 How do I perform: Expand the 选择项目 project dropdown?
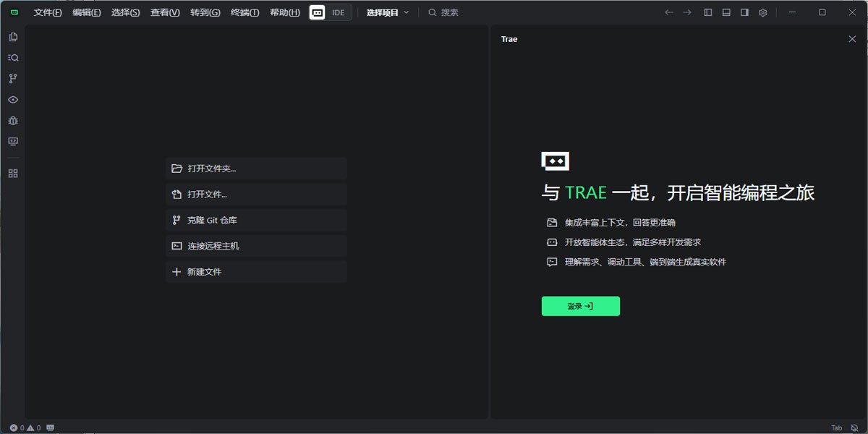[388, 12]
